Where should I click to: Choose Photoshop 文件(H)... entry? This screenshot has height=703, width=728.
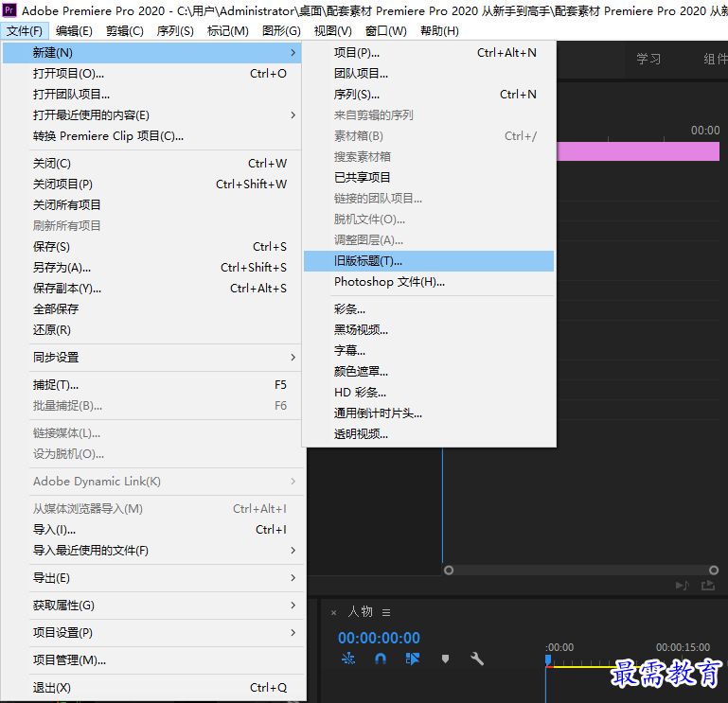[x=429, y=282]
